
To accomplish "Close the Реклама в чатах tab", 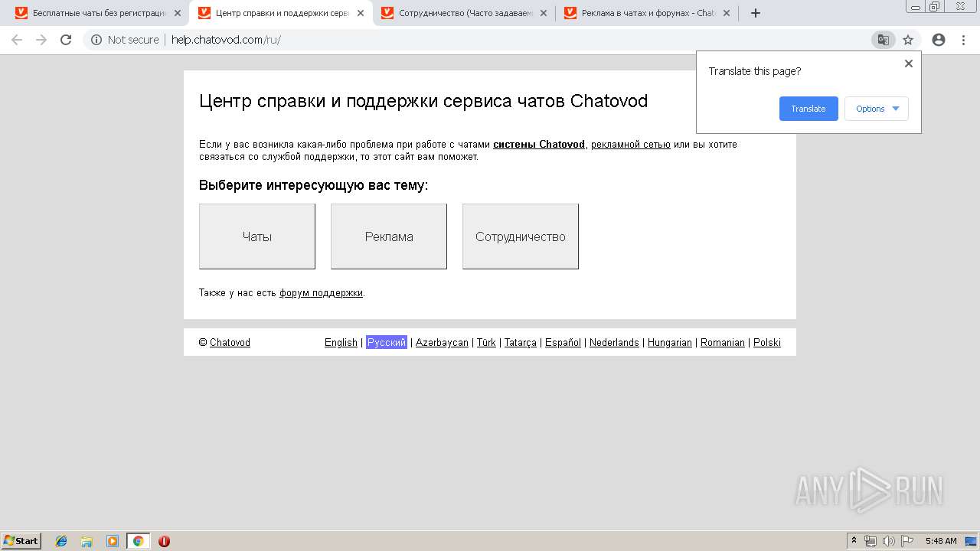I will point(727,13).
